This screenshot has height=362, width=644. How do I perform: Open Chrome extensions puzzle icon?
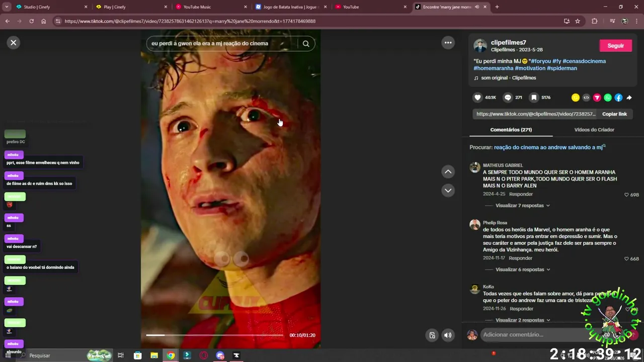pos(594,21)
